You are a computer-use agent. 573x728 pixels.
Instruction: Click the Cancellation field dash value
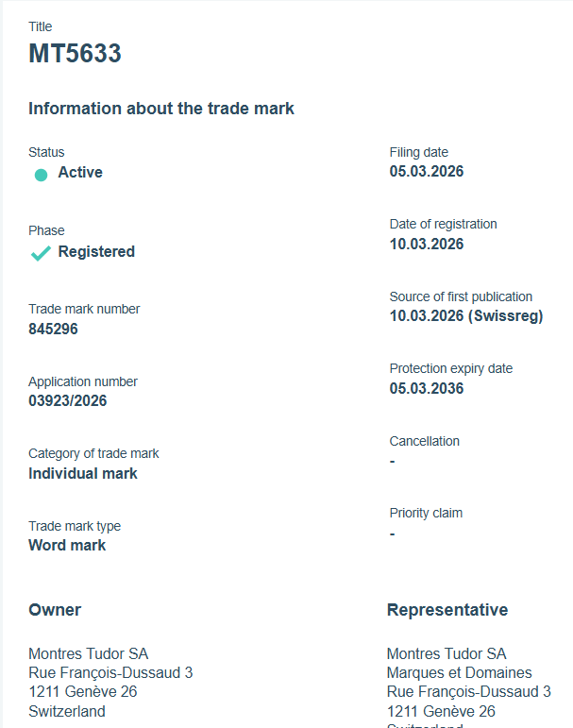(x=393, y=461)
